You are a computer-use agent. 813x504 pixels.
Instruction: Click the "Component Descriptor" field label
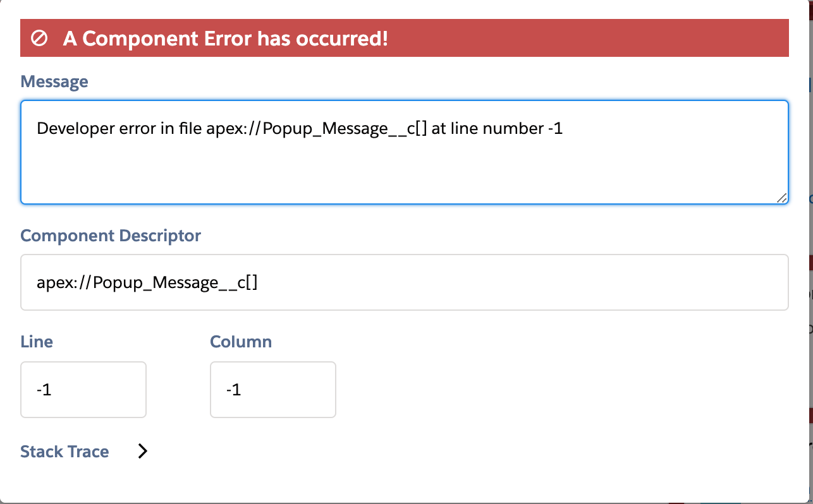click(x=111, y=236)
